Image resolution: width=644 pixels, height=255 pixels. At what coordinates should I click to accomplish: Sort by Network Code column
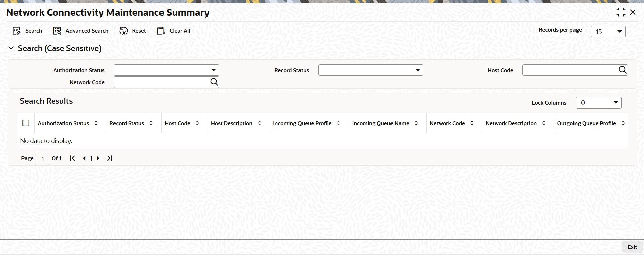click(472, 123)
